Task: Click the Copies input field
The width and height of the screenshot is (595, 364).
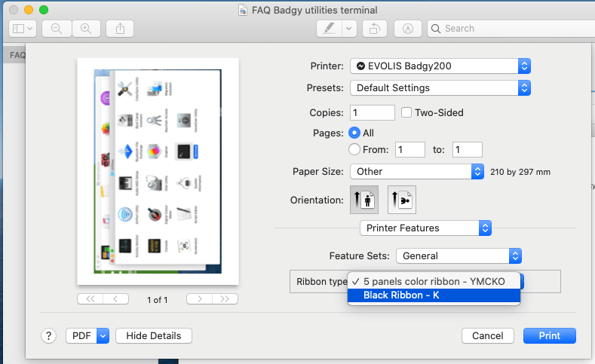Action: pyautogui.click(x=373, y=112)
